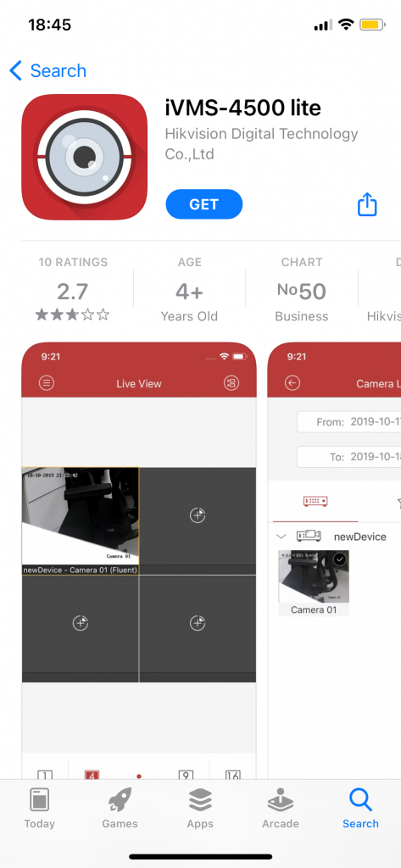Open the second Camera screenshot preview
401x868 pixels.
[x=335, y=560]
